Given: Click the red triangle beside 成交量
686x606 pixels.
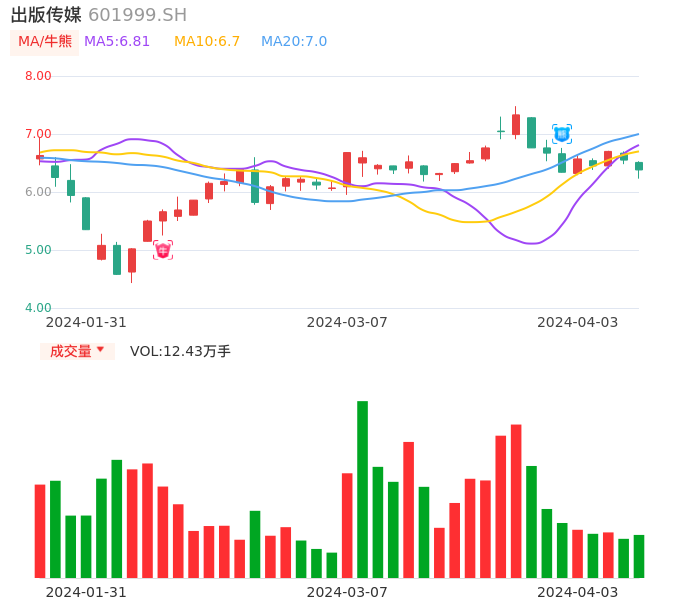Looking at the screenshot, I should 100,350.
